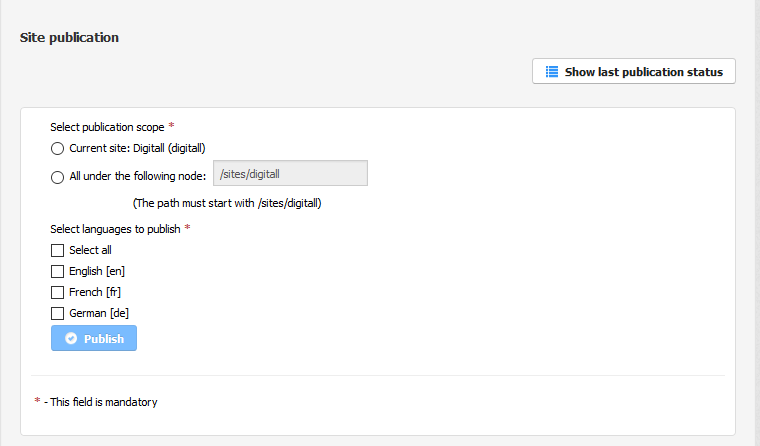Click the Site publication heading

69,38
